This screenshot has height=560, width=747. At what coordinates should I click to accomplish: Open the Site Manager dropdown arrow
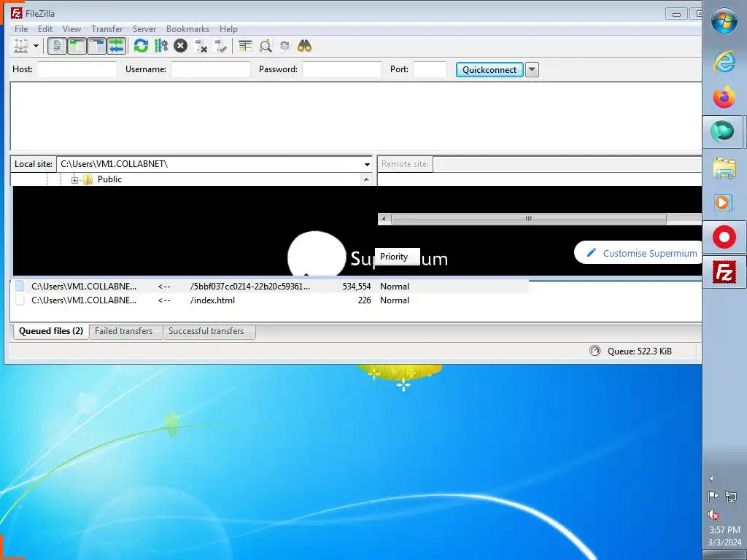(36, 46)
